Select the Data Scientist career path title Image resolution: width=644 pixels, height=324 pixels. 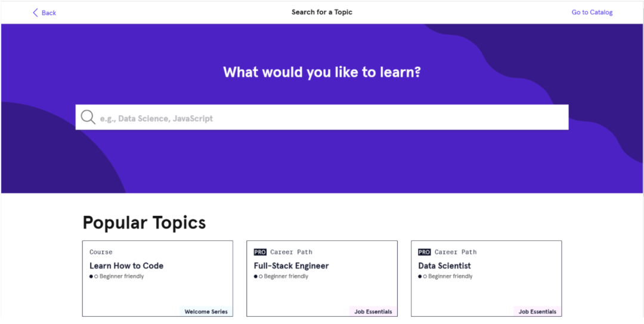click(444, 266)
